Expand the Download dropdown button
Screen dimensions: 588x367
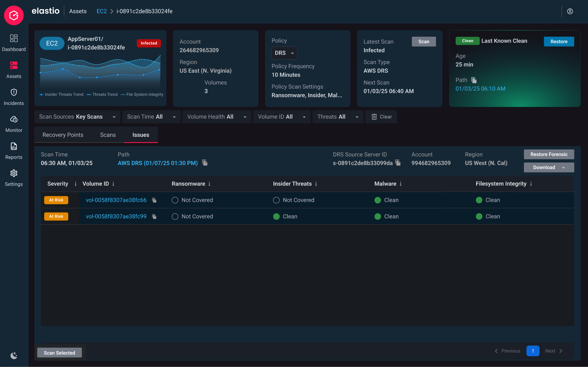(549, 167)
